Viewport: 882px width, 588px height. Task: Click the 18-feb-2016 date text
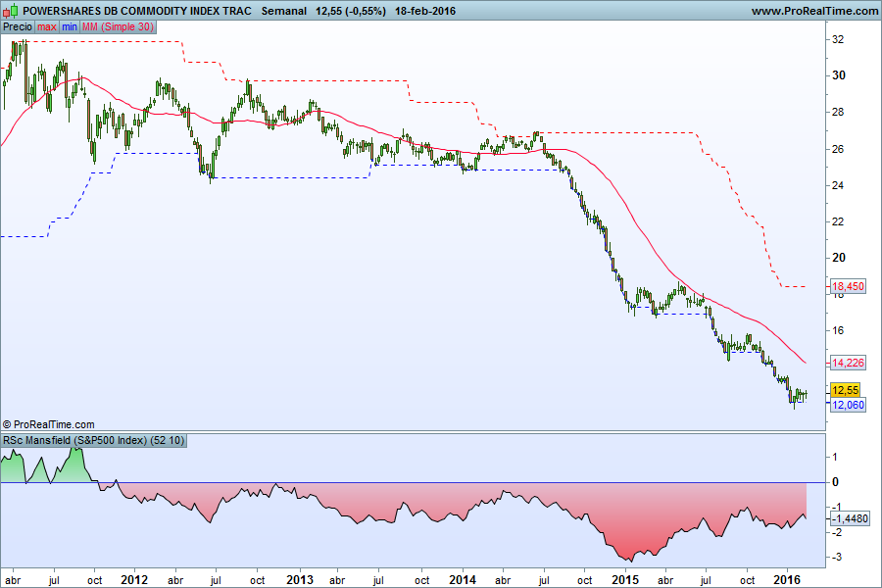point(425,11)
